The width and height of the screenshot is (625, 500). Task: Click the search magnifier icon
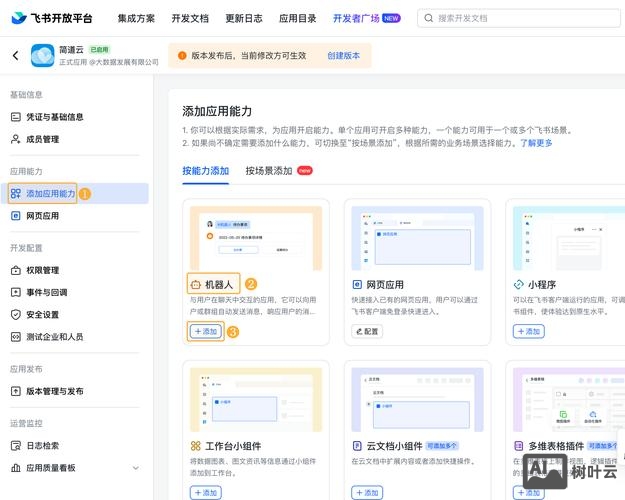coord(428,18)
